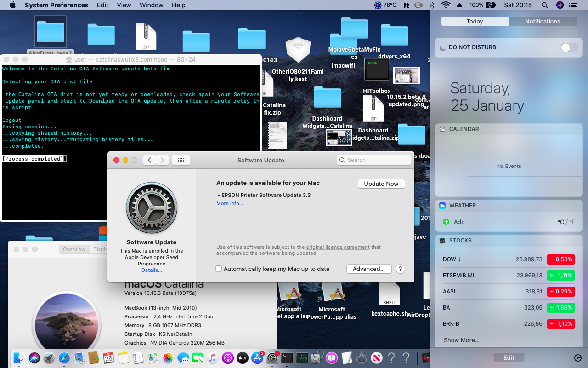588x368 pixels.
Task: Switch to the Today tab
Action: click(475, 21)
